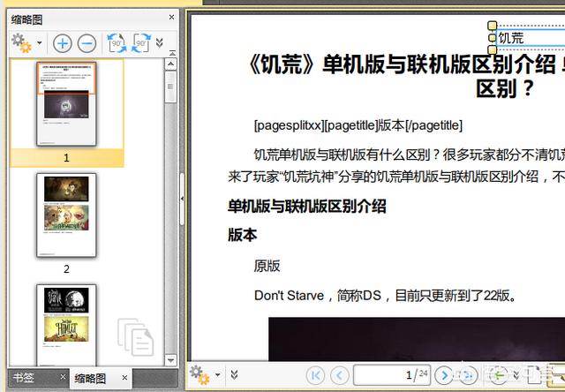
Task: Click paragraph starting 饥荒单机版与联机版有什么区别
Action: tap(410, 155)
